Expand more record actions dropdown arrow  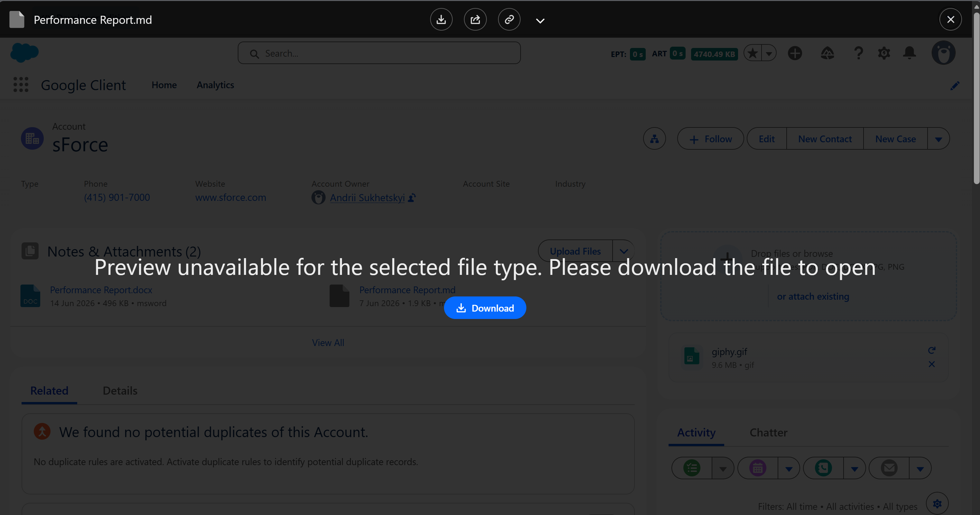[x=938, y=138]
